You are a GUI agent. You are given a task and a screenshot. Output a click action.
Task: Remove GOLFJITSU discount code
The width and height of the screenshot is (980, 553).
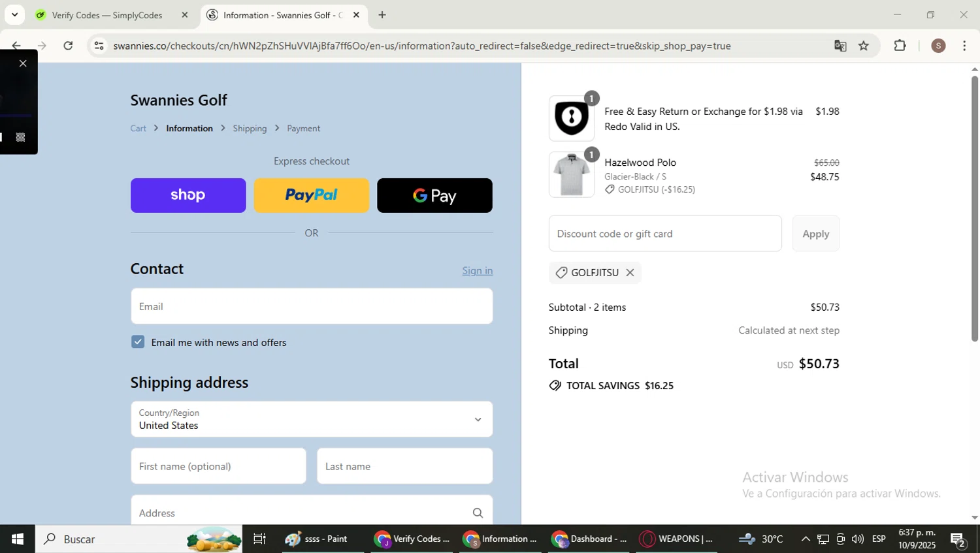(630, 273)
